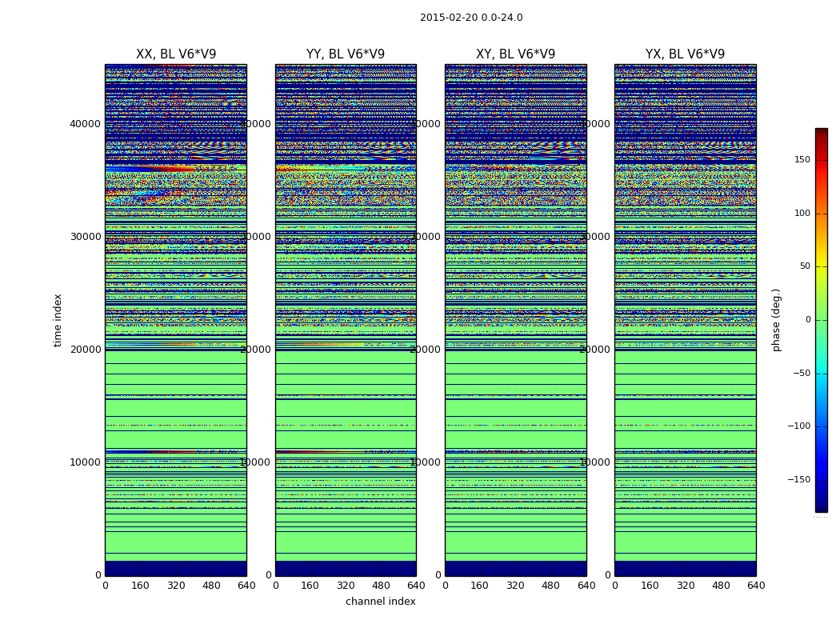
Task: Click the −100 tick label on colorbar
Action: [798, 426]
